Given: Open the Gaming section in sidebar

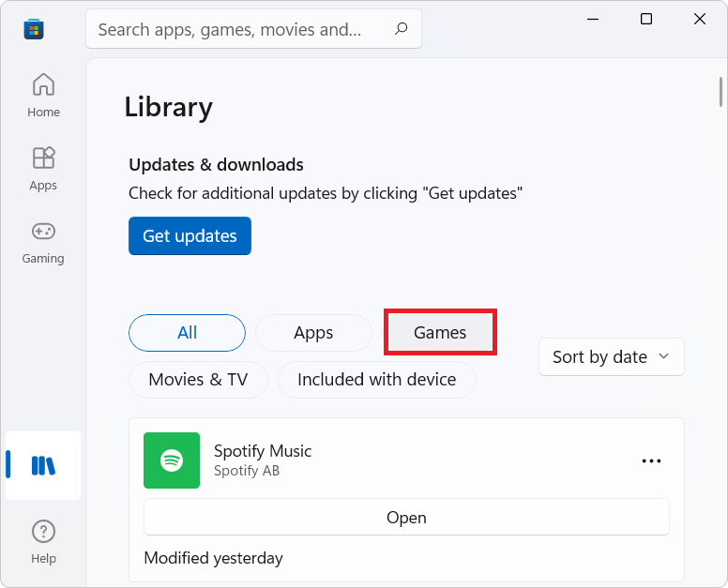Looking at the screenshot, I should (x=43, y=242).
